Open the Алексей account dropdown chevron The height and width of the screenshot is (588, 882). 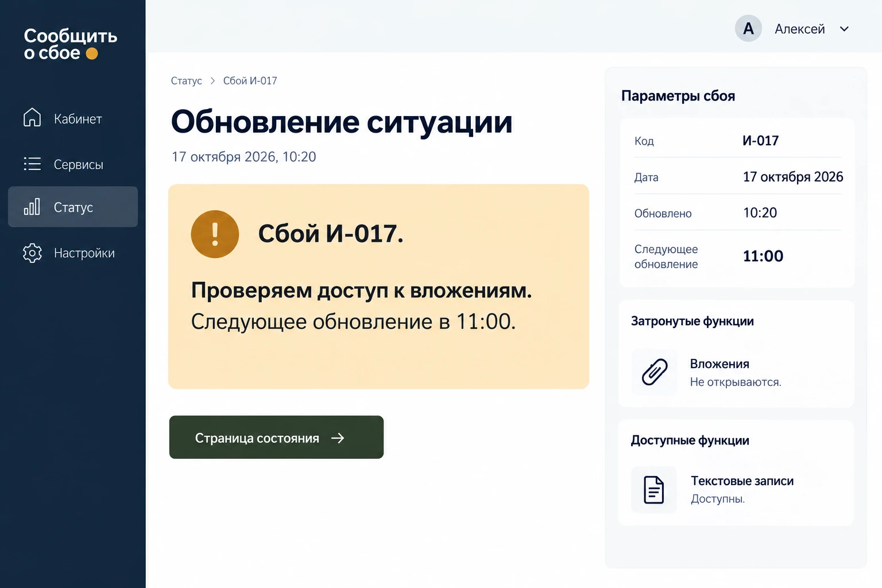[x=844, y=29]
